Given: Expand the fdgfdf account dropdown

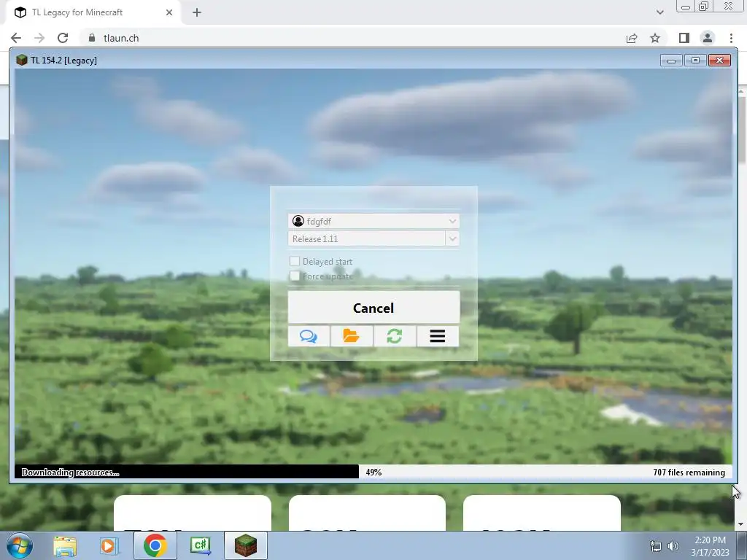Looking at the screenshot, I should pyautogui.click(x=452, y=221).
